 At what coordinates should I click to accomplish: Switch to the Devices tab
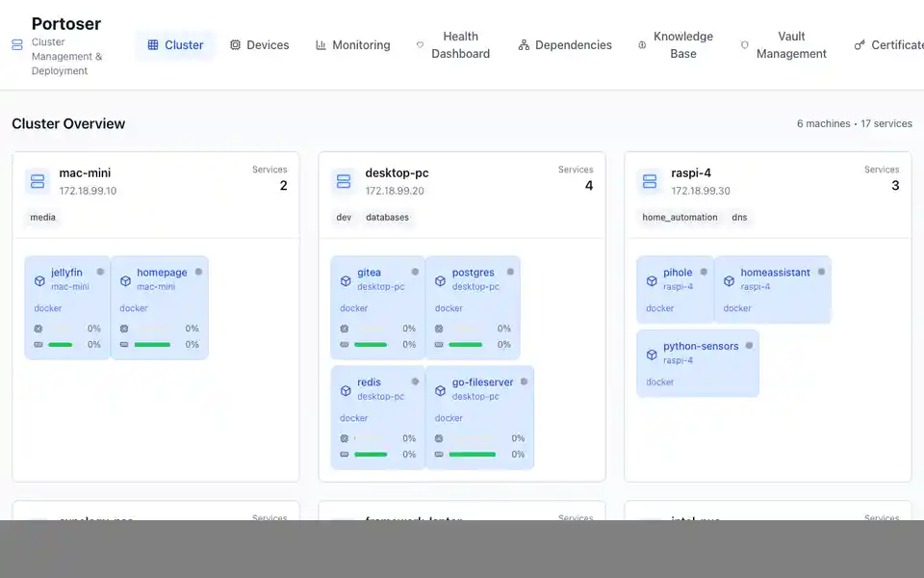(259, 45)
